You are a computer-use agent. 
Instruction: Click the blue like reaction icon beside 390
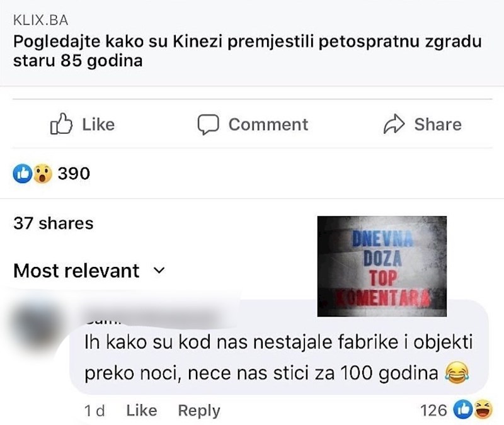pos(22,173)
